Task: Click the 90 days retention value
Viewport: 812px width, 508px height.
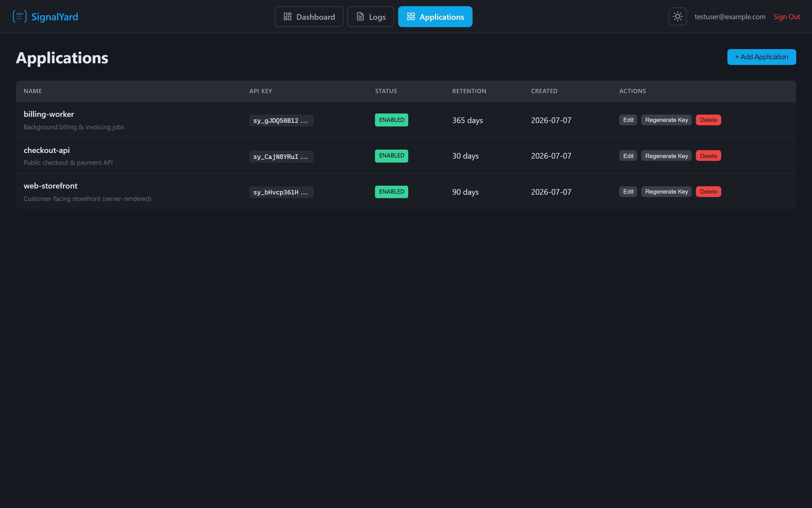Action: 465,192
